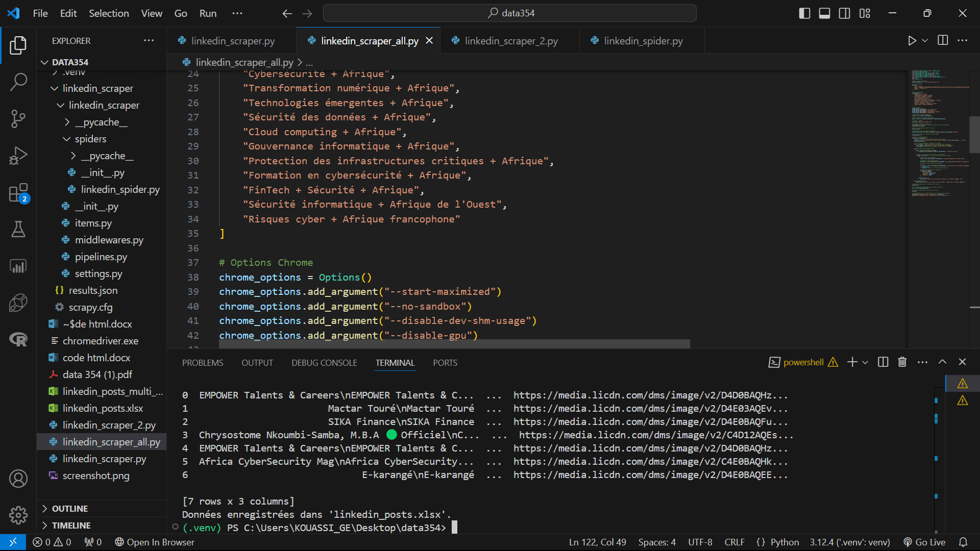Viewport: 980px width, 551px height.
Task: Open Manage gear icon
Action: click(18, 515)
